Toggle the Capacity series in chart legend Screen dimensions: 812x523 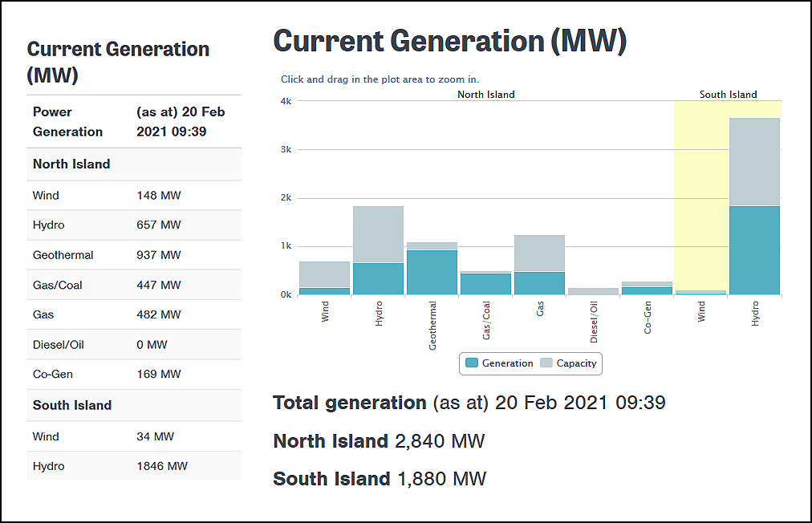coord(576,363)
